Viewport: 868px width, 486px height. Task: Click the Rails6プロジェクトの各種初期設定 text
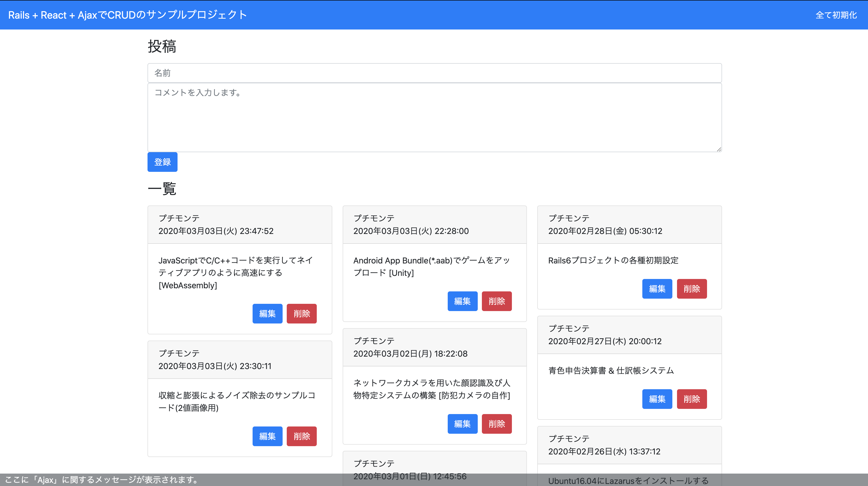613,261
